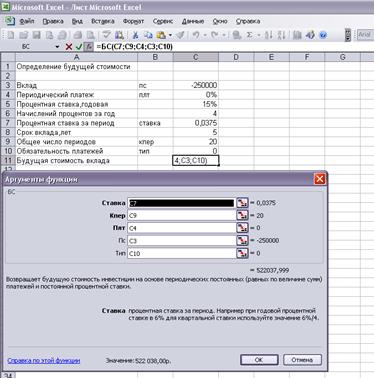The width and height of the screenshot is (374, 378).
Task: Select row 5 header
Action: [x=7, y=104]
